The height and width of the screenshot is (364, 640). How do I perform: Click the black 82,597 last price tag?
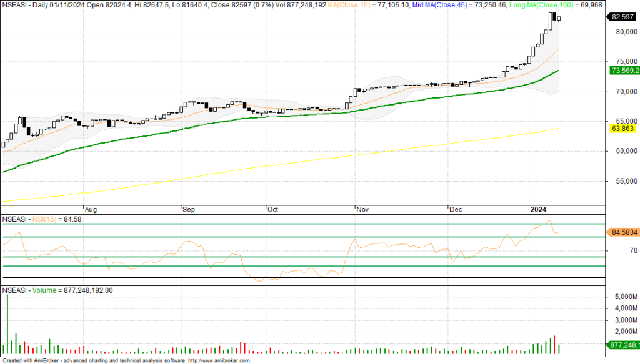[620, 17]
